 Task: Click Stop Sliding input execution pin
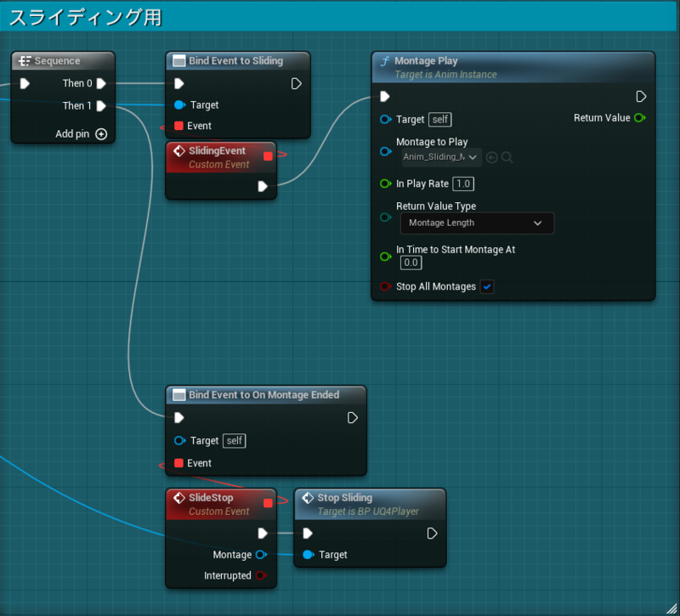pyautogui.click(x=308, y=534)
